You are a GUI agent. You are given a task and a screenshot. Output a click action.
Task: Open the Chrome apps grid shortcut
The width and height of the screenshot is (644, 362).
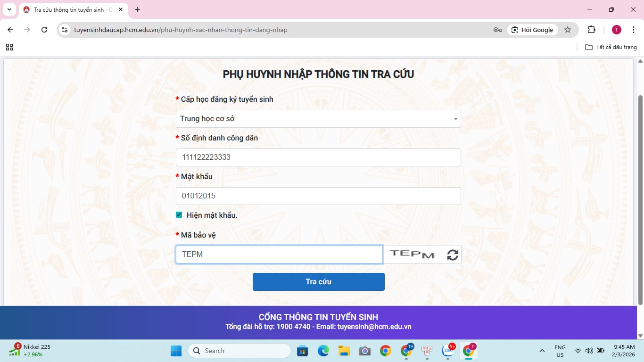(9, 47)
